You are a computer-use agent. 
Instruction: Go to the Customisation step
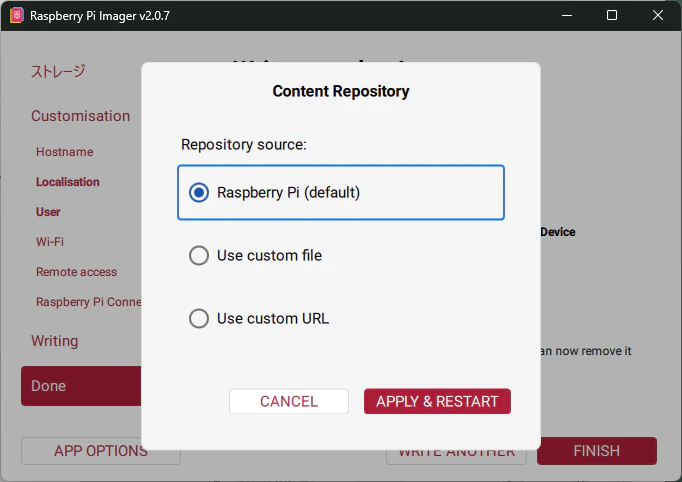click(x=80, y=116)
